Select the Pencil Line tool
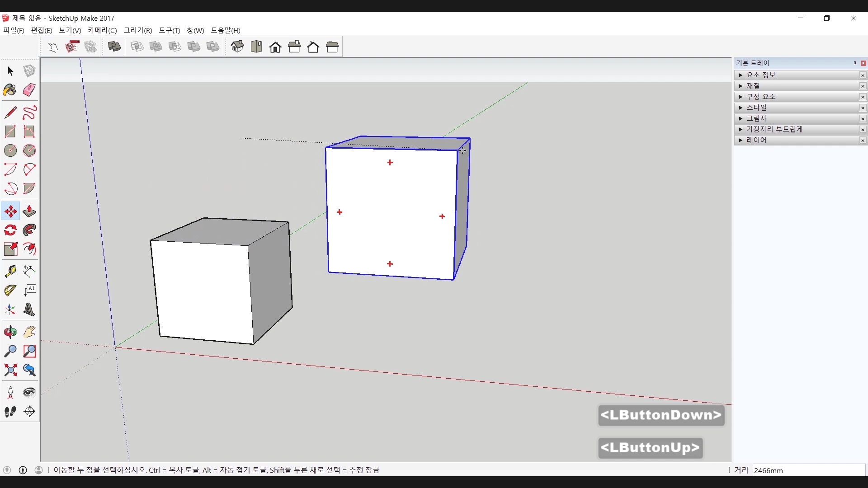The width and height of the screenshot is (868, 488). 10,112
